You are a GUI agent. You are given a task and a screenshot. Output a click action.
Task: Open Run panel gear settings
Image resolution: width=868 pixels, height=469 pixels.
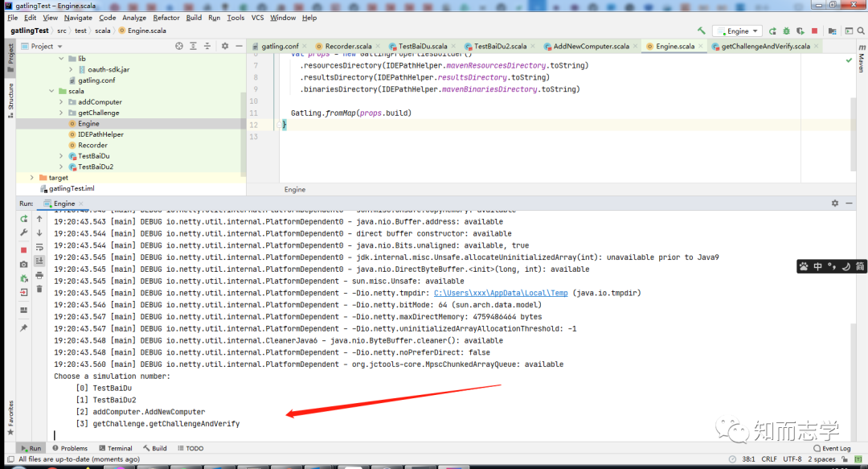point(835,204)
